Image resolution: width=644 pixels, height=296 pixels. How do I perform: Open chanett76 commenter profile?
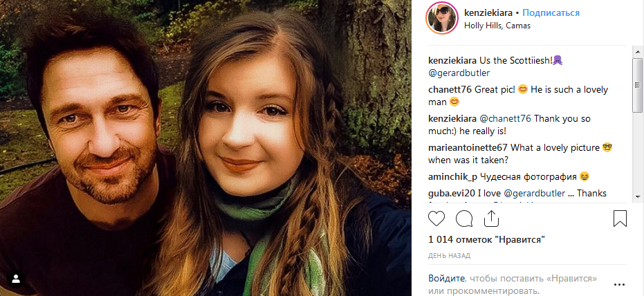(450, 89)
